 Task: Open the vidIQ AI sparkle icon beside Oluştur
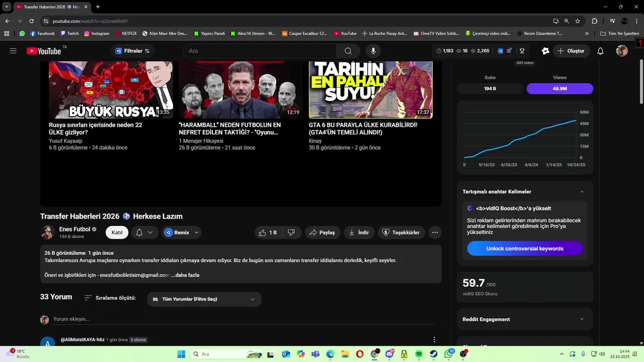click(545, 51)
